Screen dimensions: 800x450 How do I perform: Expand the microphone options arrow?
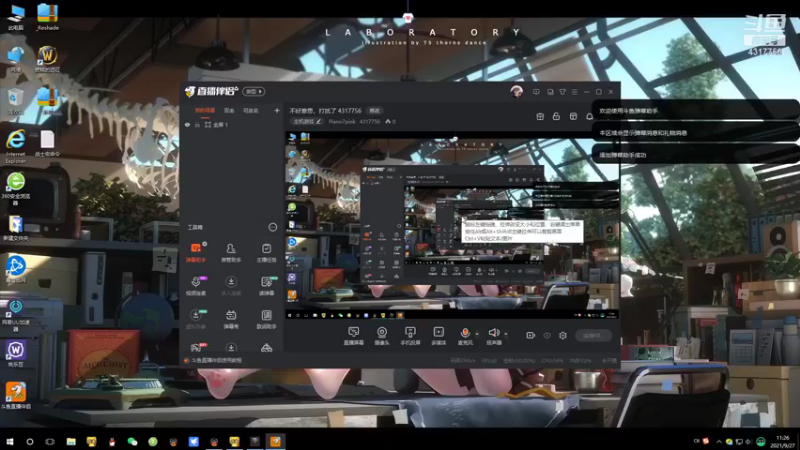pos(477,334)
